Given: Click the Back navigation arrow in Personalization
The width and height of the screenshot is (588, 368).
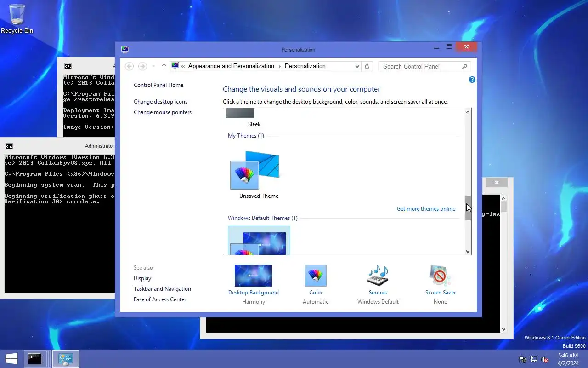Looking at the screenshot, I should point(130,66).
